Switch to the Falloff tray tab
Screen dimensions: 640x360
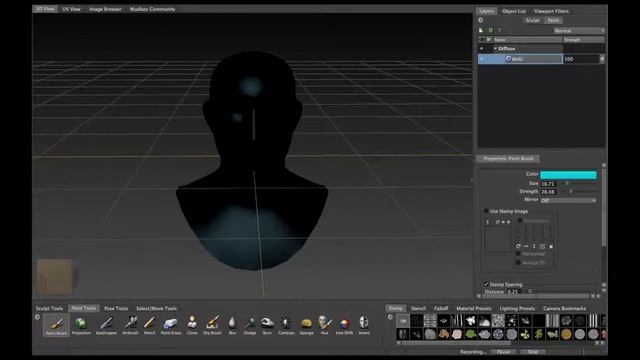click(441, 308)
